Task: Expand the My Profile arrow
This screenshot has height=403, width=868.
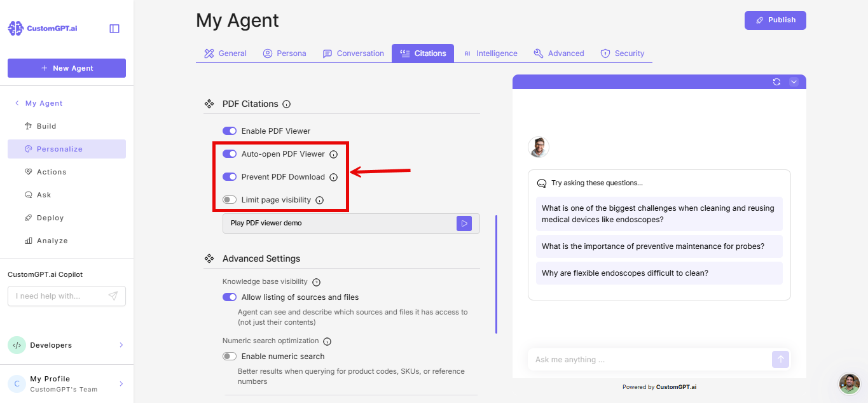Action: click(x=121, y=384)
